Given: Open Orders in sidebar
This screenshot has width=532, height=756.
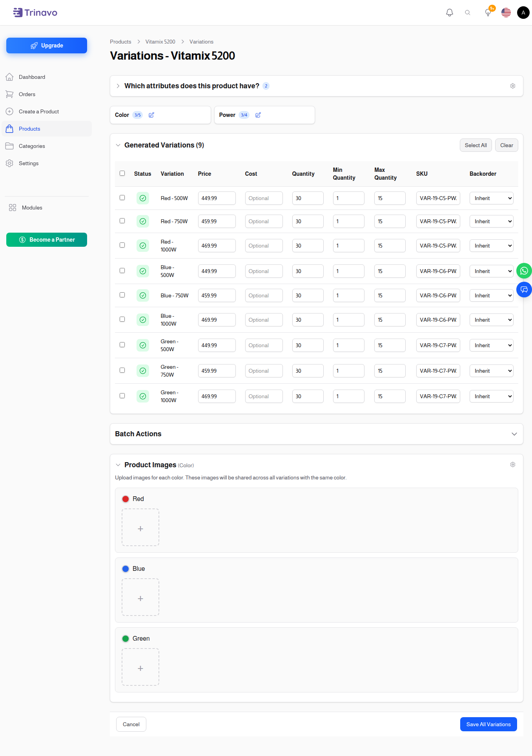Looking at the screenshot, I should coord(47,94).
